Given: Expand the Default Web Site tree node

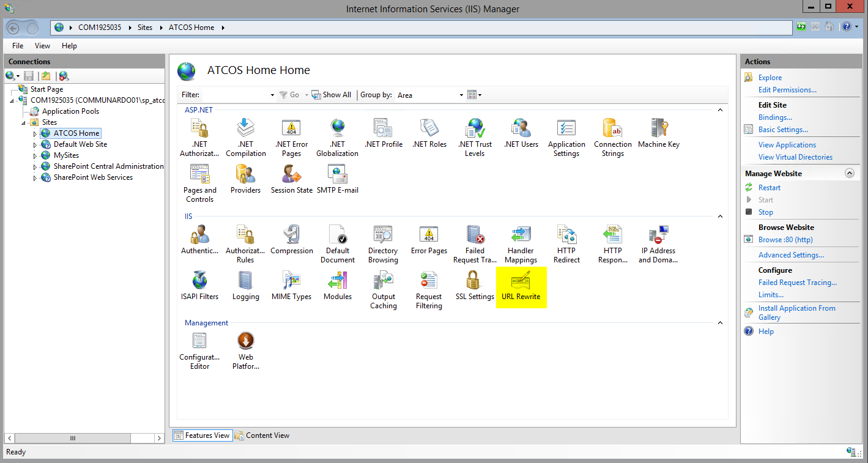Looking at the screenshot, I should [35, 145].
